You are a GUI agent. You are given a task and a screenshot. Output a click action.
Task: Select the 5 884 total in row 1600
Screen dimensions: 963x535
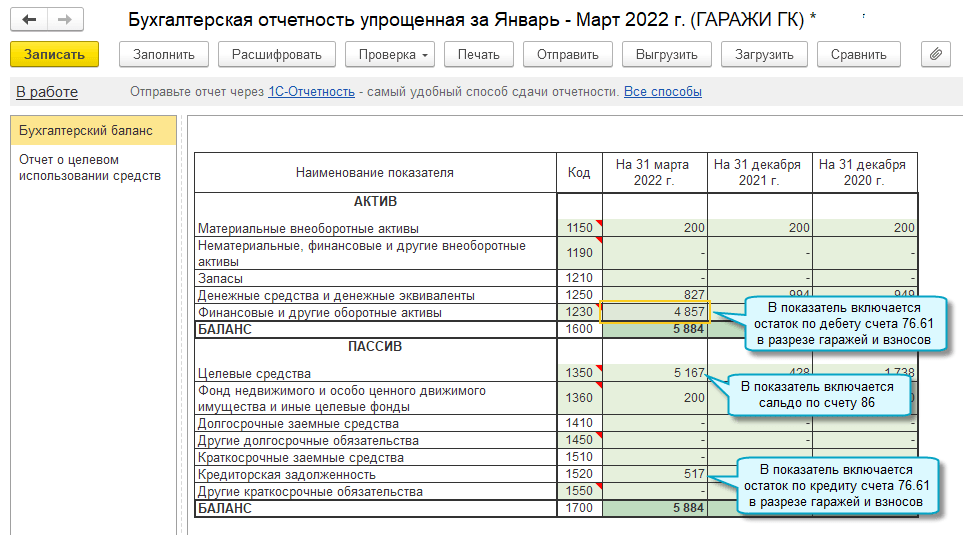pos(655,329)
